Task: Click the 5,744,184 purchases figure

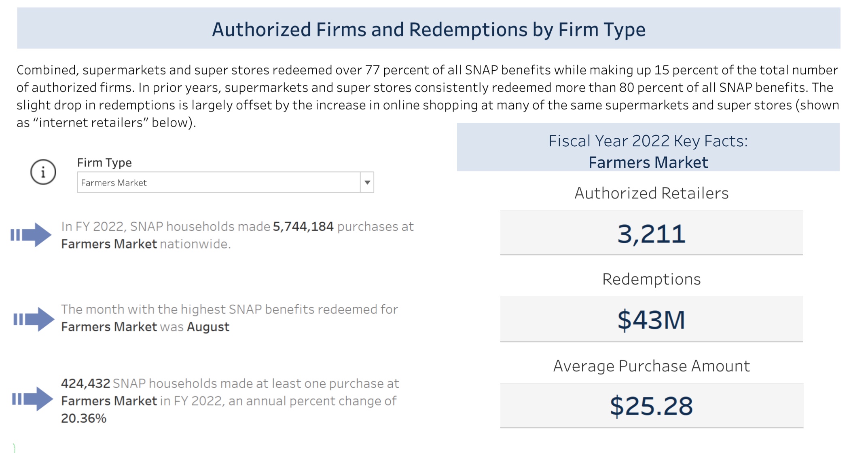Action: tap(303, 227)
